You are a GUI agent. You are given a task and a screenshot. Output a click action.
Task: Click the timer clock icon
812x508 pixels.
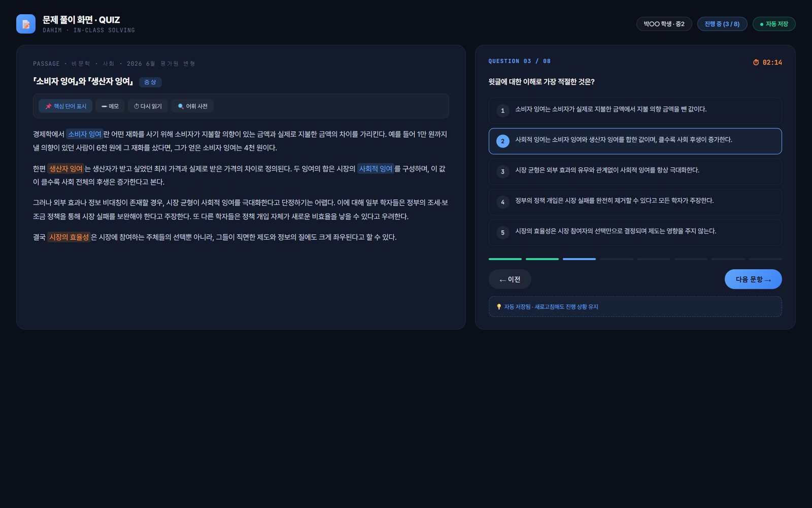tap(756, 62)
